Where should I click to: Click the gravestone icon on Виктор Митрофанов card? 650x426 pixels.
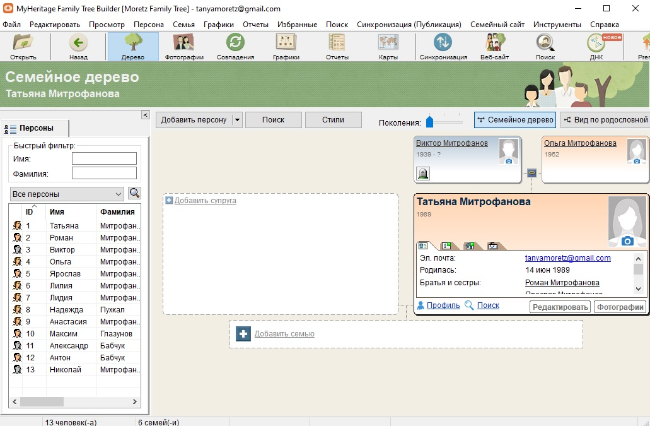[x=423, y=173]
